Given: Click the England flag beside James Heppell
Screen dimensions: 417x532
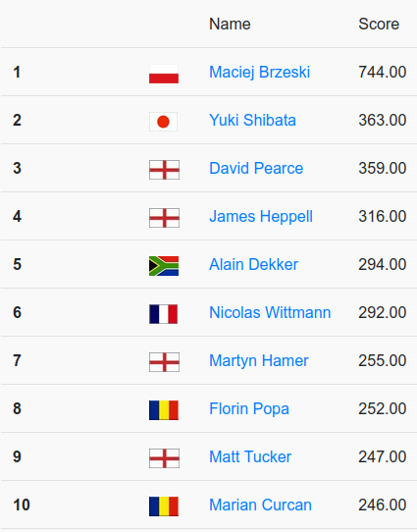Looking at the screenshot, I should (x=164, y=218).
